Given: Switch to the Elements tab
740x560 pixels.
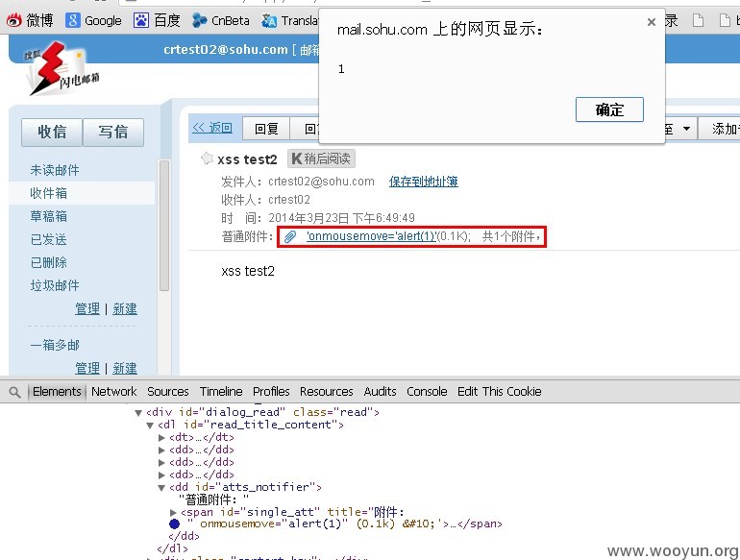Looking at the screenshot, I should (57, 392).
